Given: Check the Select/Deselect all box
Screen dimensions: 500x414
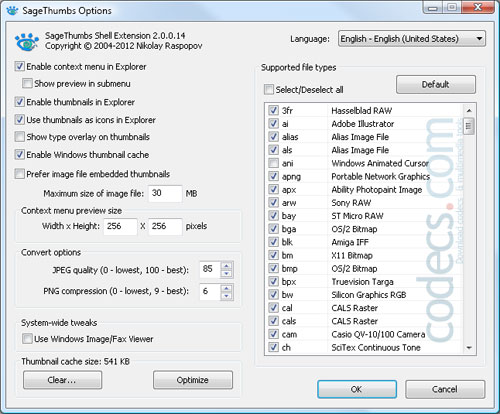Looking at the screenshot, I should click(x=268, y=89).
